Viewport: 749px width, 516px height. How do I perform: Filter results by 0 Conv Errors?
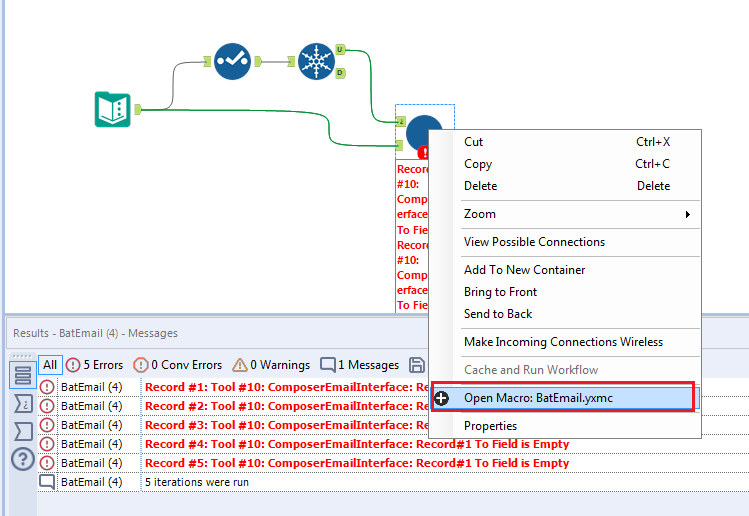178,365
